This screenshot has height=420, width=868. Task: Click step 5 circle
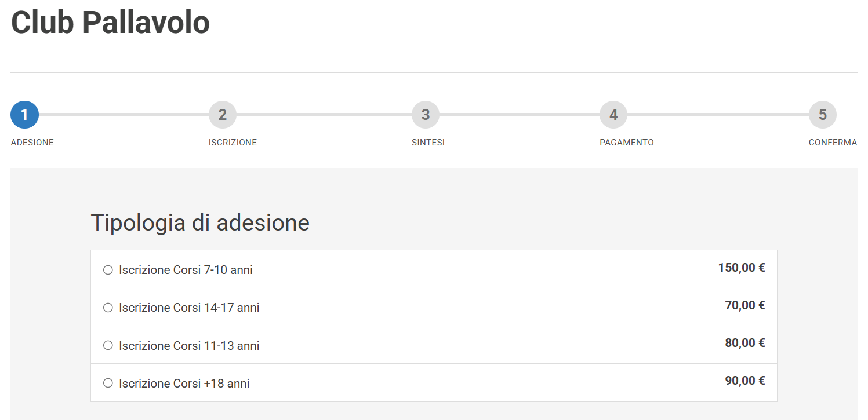[822, 115]
